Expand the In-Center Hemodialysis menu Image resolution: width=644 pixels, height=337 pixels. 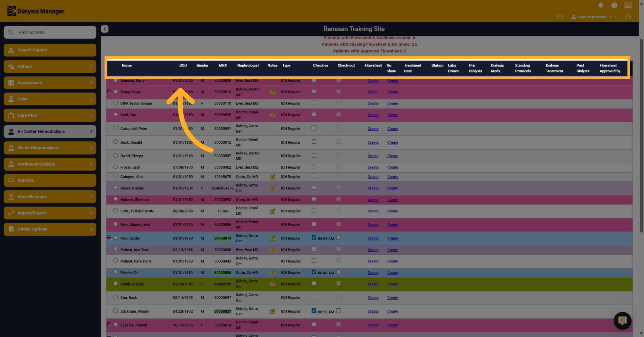(50, 131)
